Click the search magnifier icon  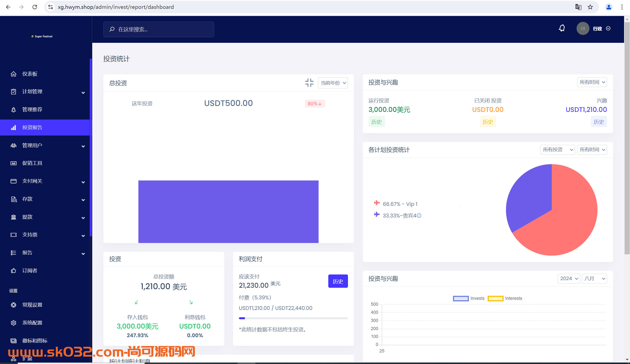tap(112, 29)
